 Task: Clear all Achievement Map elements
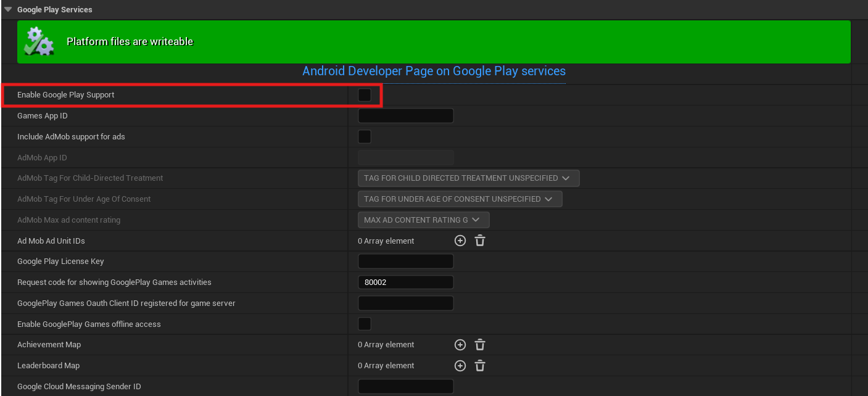pos(480,345)
